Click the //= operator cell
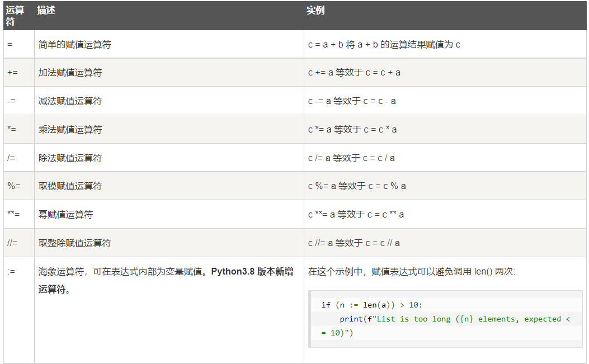Screen dimensions: 589x364 (x=13, y=243)
